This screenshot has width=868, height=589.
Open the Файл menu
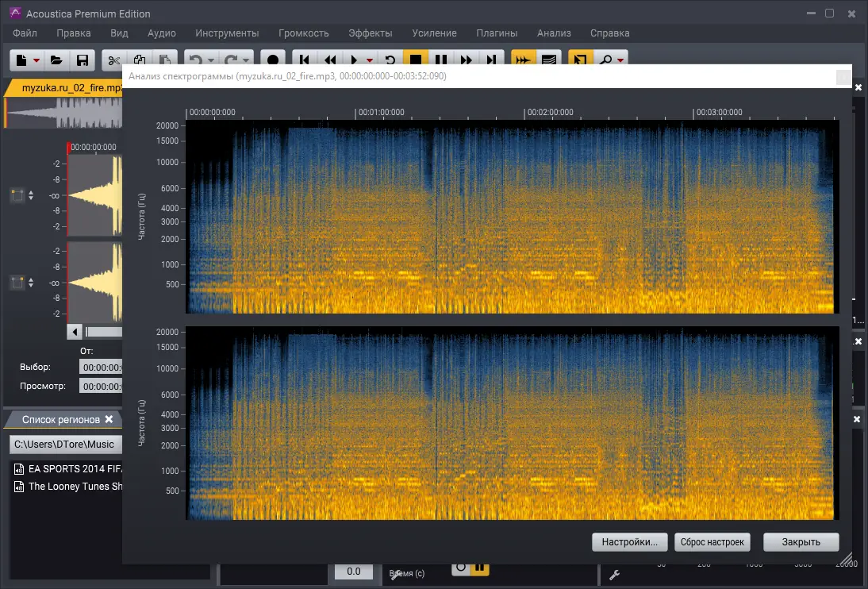[25, 33]
